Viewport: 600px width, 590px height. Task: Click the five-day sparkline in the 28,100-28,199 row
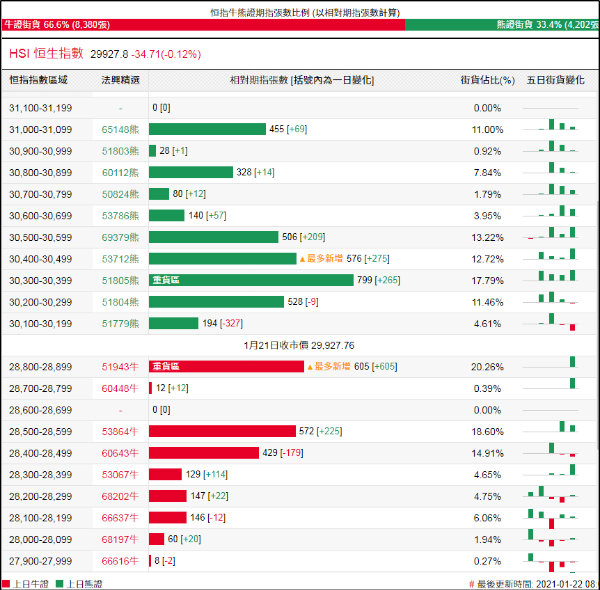[x=551, y=518]
